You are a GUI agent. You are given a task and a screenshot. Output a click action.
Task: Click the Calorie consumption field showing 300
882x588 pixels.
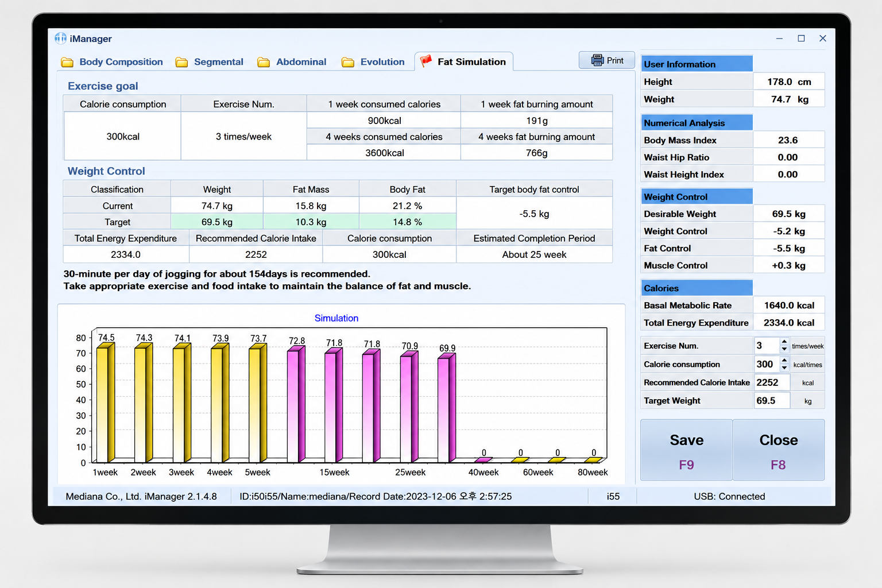[767, 364]
